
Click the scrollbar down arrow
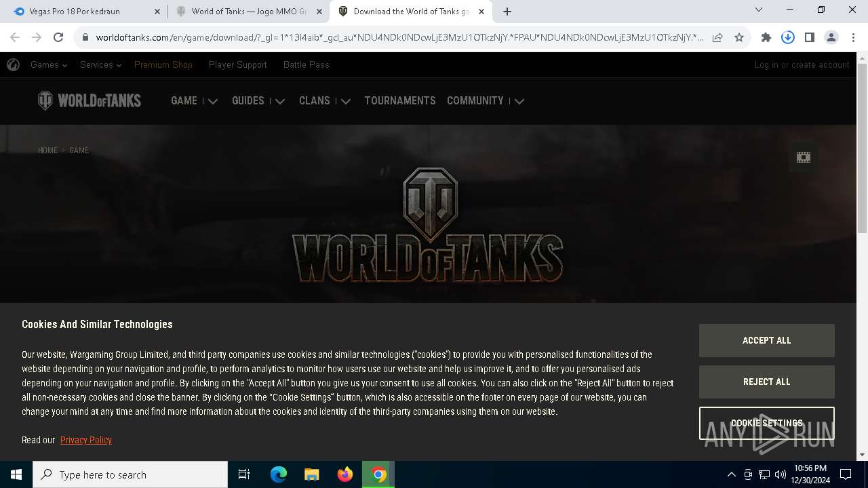coord(862,455)
